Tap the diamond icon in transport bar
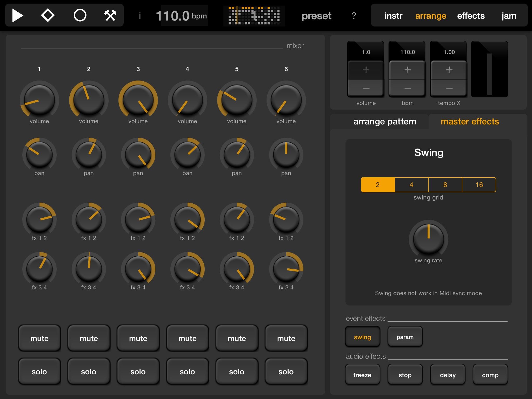This screenshot has width=532, height=399. pyautogui.click(x=48, y=15)
